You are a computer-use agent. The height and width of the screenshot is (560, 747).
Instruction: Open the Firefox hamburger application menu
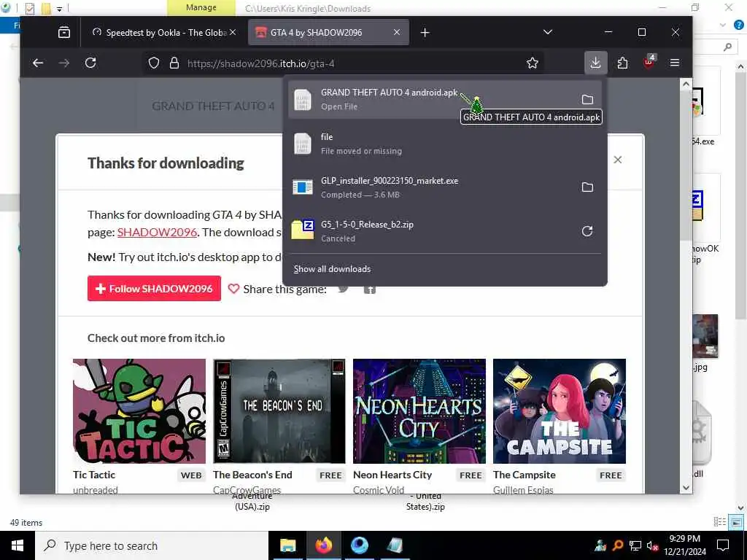(x=675, y=63)
